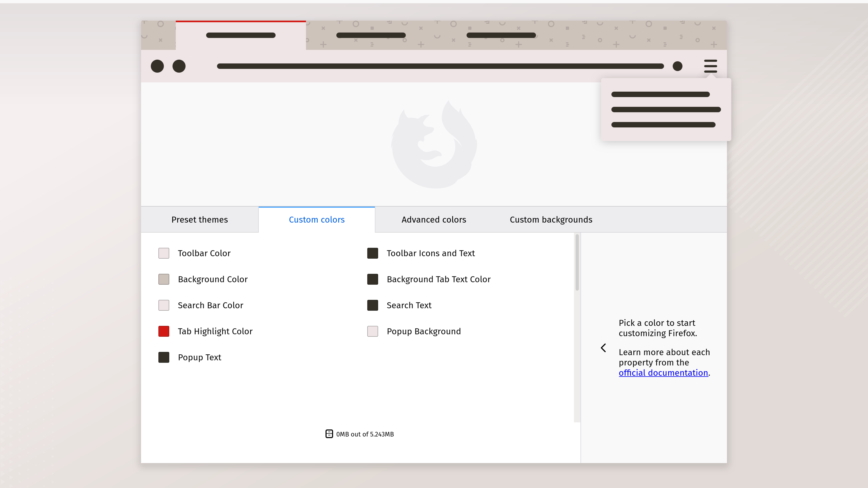868x488 pixels.
Task: Click the Search Bar Color label
Action: click(x=210, y=305)
